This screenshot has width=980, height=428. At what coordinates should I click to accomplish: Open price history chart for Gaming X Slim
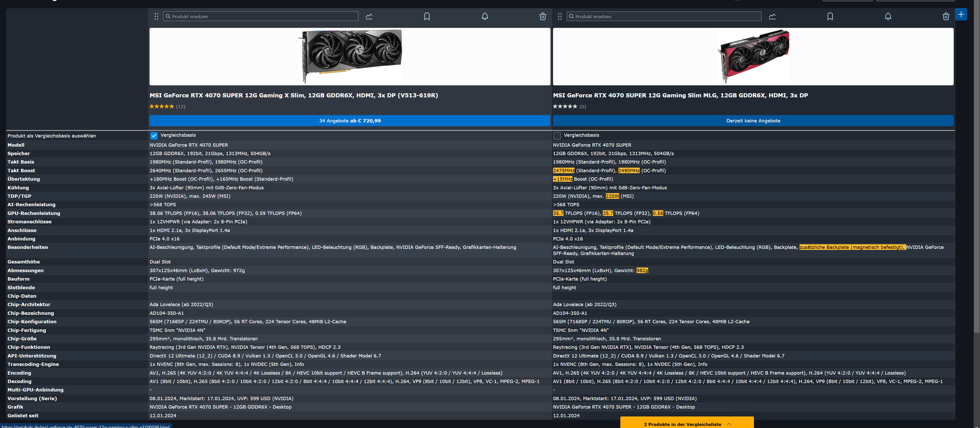click(x=369, y=16)
